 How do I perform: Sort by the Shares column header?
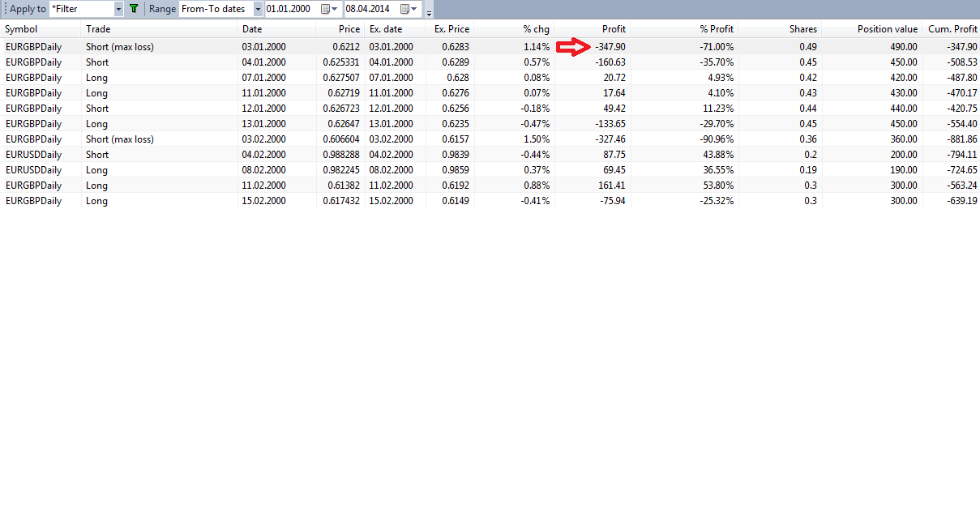click(x=781, y=29)
